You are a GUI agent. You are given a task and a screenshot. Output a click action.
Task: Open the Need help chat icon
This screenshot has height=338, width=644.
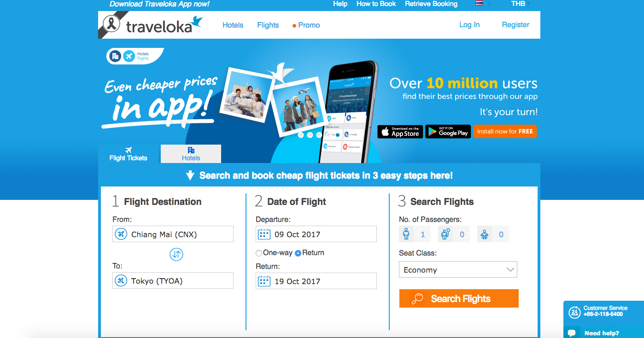(572, 332)
